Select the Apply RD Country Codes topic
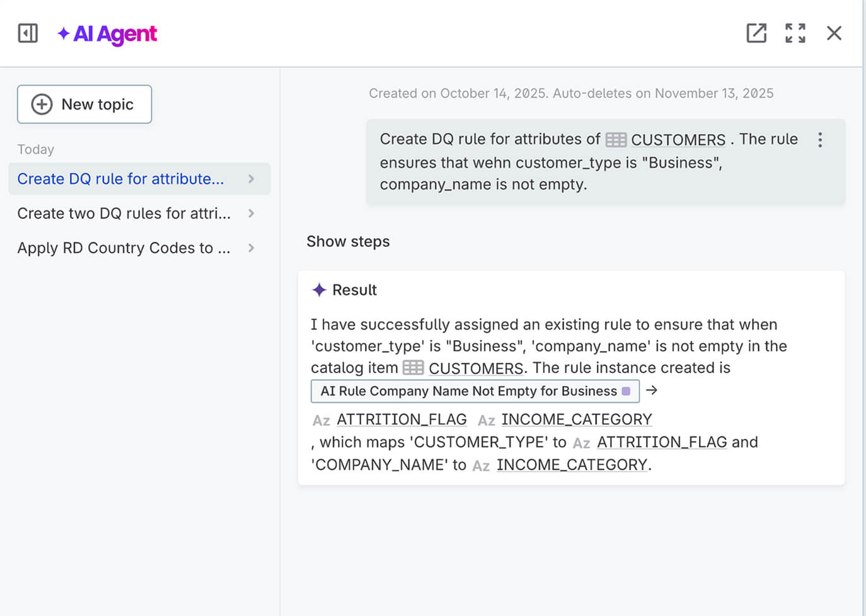The width and height of the screenshot is (866, 616). coord(124,248)
